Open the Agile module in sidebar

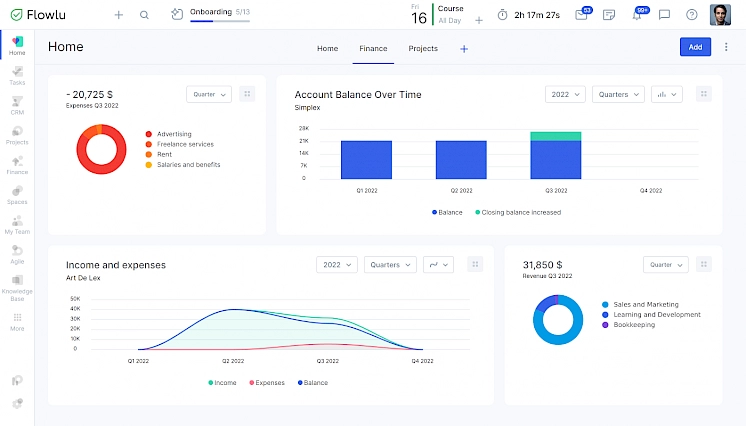(17, 255)
